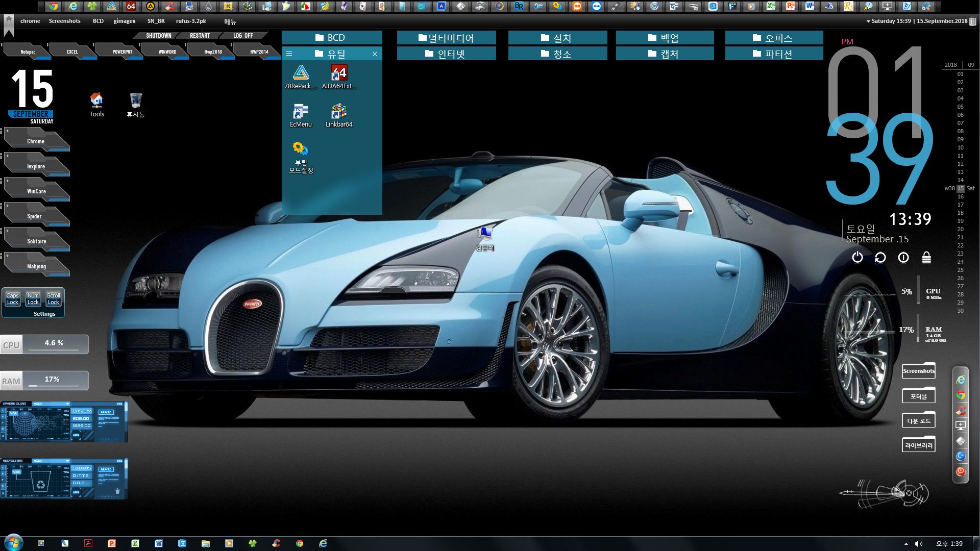Click the red AIDA64 icon in the top launcher bar
The width and height of the screenshot is (980, 551).
(x=131, y=7)
